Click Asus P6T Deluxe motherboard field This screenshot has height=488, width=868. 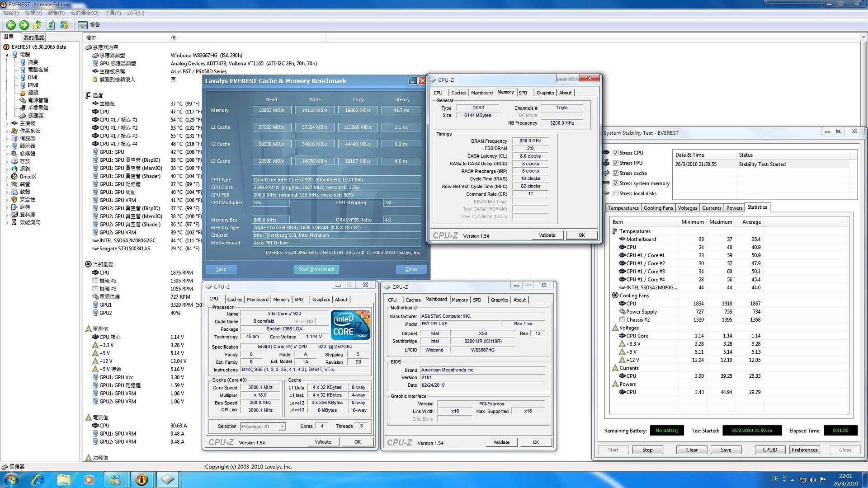coord(336,243)
